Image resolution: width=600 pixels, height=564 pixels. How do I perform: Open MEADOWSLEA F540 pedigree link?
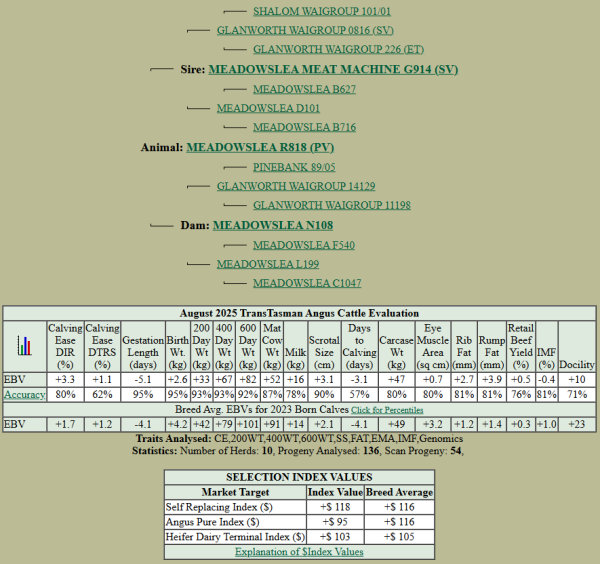click(x=304, y=245)
